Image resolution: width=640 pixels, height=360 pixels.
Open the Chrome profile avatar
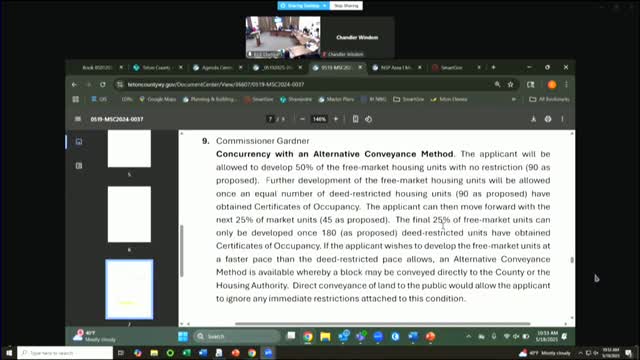(552, 84)
